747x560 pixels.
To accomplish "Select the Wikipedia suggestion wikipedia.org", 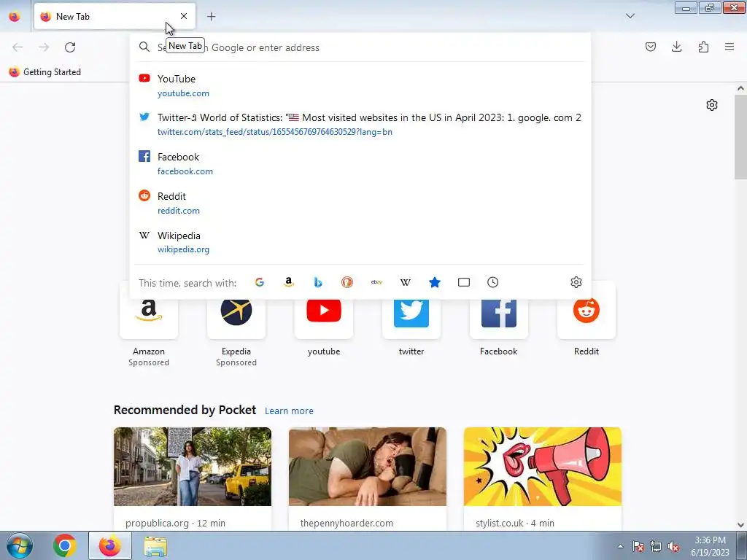I will pos(360,242).
